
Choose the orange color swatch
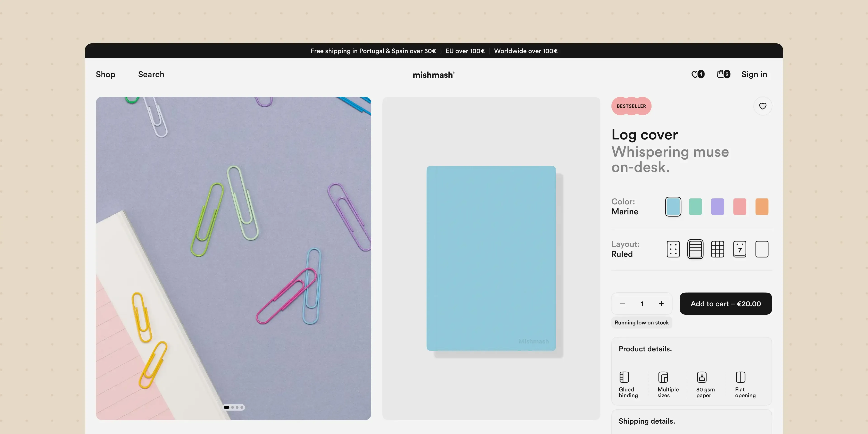tap(762, 207)
